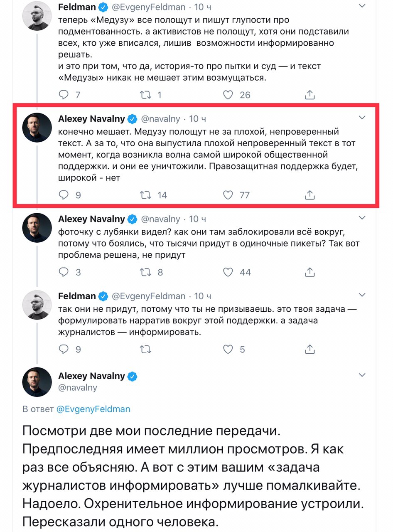Like Navalny's tweet with 77 likes

tap(228, 195)
